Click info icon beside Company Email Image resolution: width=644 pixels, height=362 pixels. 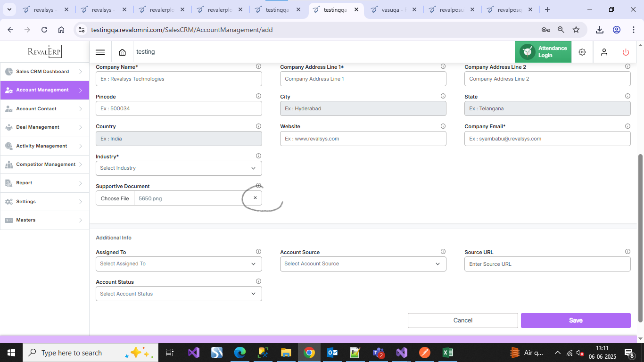pos(627,126)
